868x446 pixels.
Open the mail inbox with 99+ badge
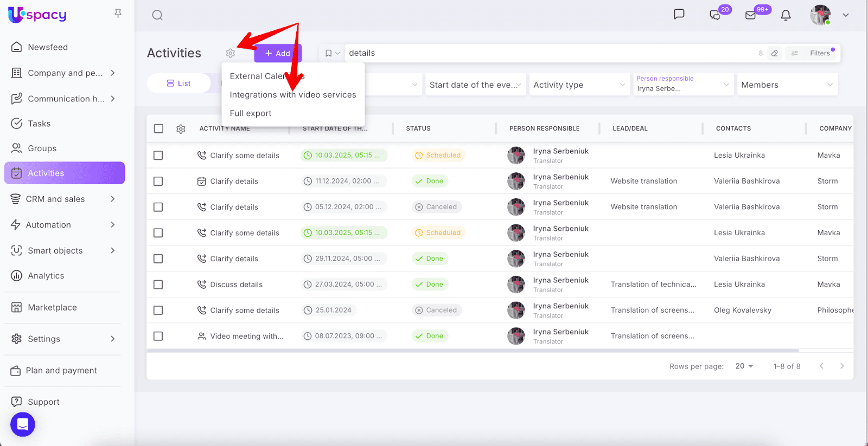tap(751, 15)
